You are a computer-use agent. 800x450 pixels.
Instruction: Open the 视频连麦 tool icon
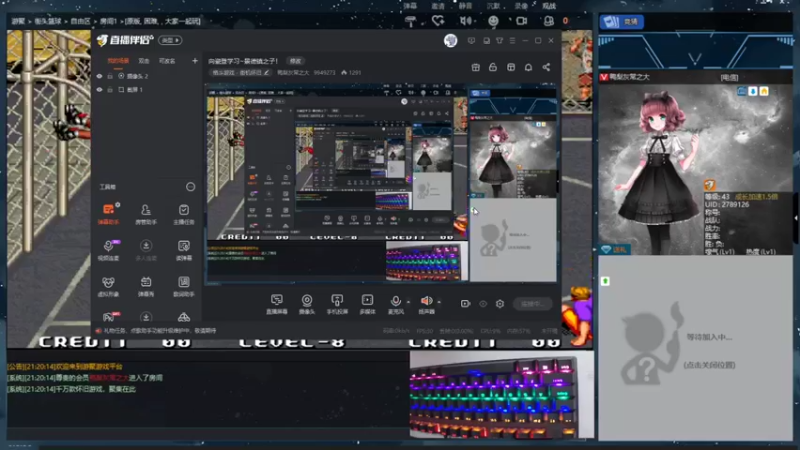click(x=108, y=249)
